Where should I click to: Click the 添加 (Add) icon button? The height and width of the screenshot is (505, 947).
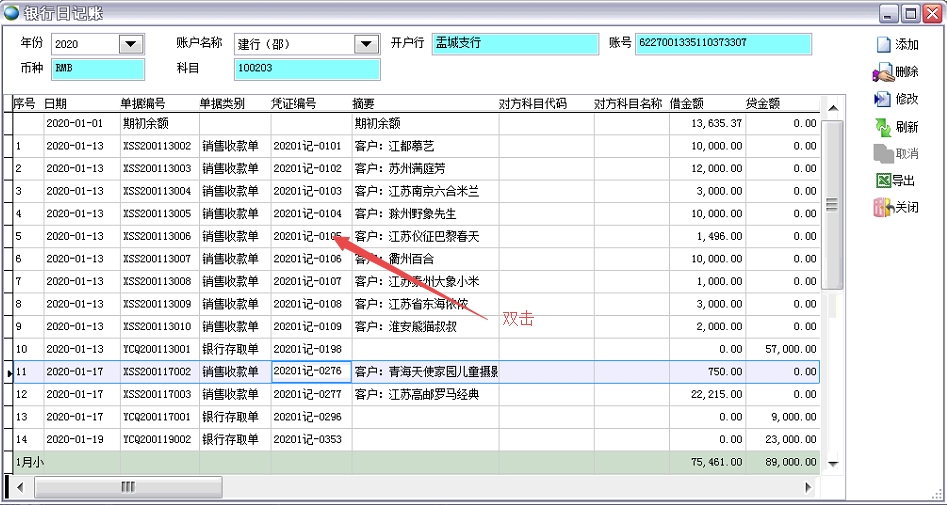coord(884,45)
